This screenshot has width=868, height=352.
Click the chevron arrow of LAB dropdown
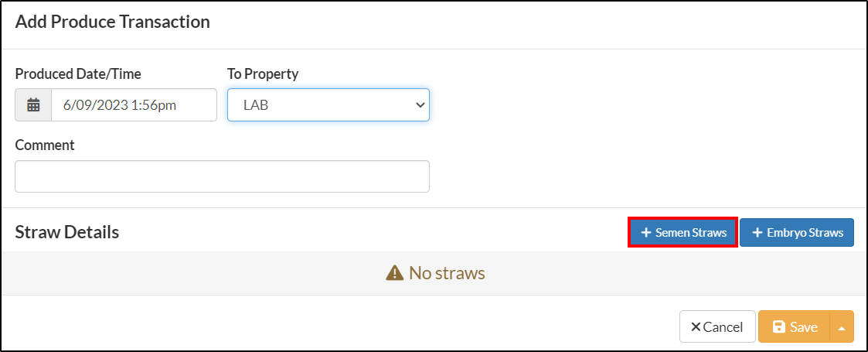(420, 104)
